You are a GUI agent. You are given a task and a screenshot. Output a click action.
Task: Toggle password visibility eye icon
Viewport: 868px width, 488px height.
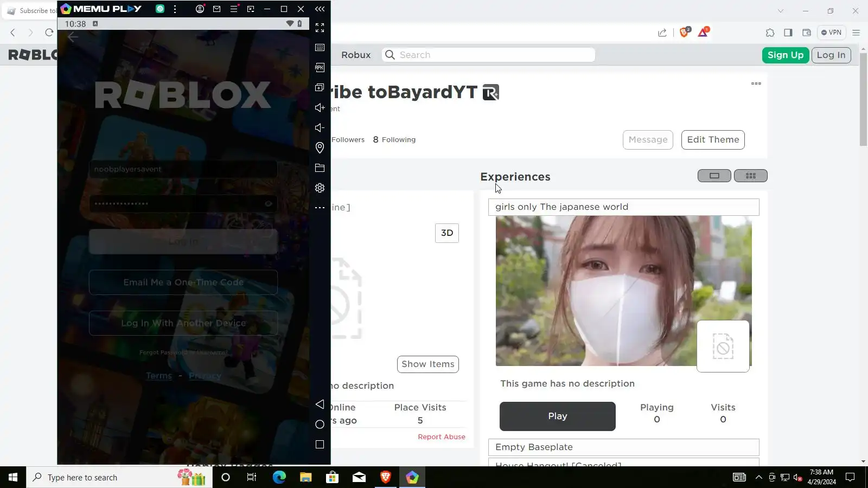(268, 204)
